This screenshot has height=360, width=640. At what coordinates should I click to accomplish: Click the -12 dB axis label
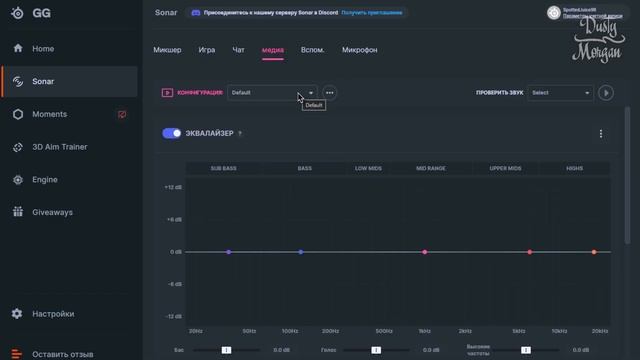[174, 316]
